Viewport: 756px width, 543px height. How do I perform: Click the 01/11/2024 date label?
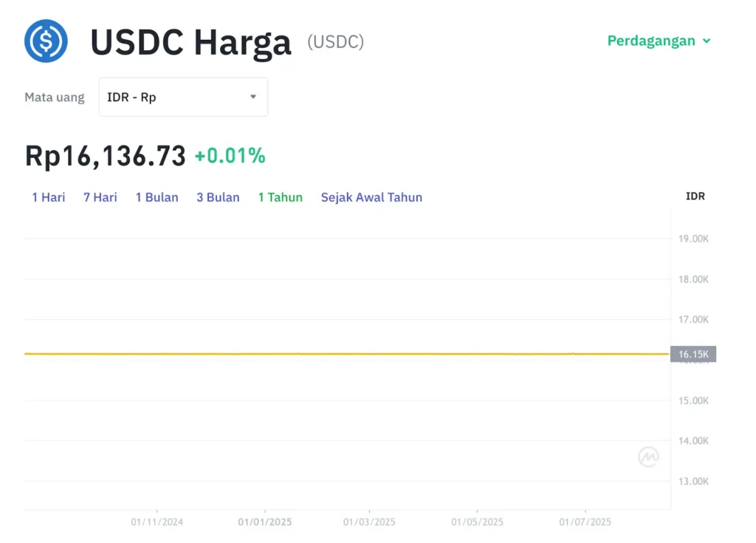[157, 522]
